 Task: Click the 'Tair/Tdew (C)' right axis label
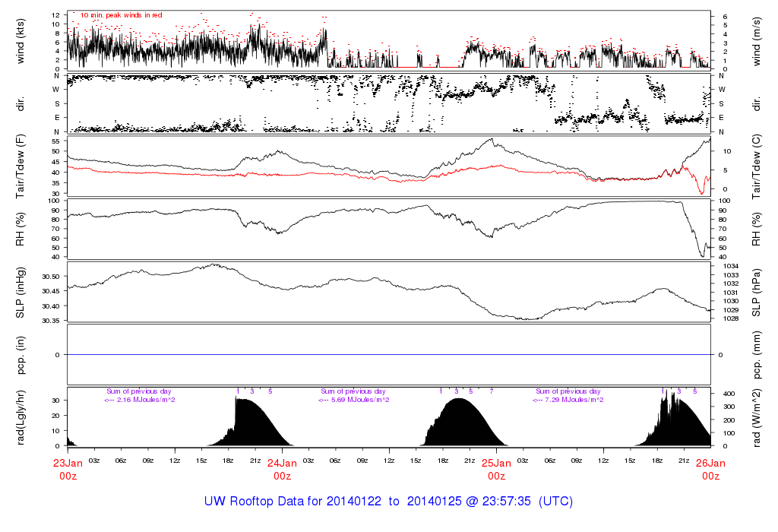755,166
